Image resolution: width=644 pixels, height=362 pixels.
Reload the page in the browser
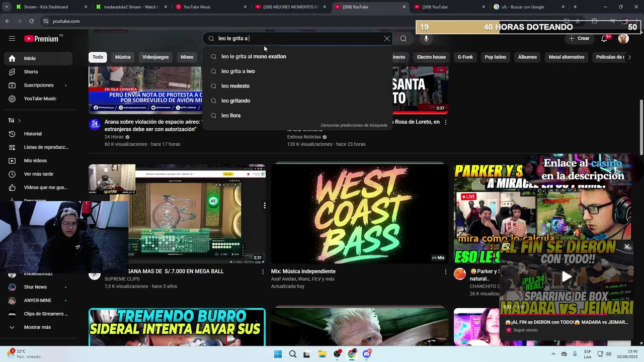pyautogui.click(x=31, y=21)
